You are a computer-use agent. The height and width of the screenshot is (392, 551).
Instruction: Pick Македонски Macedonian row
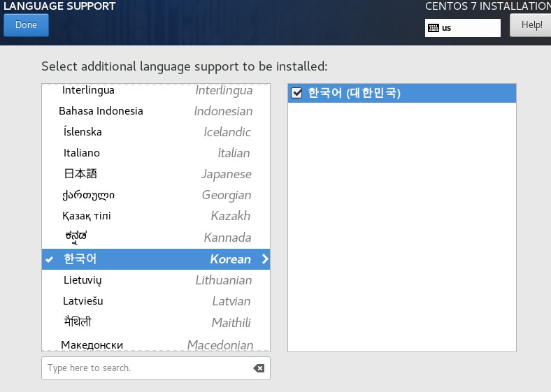(x=156, y=343)
